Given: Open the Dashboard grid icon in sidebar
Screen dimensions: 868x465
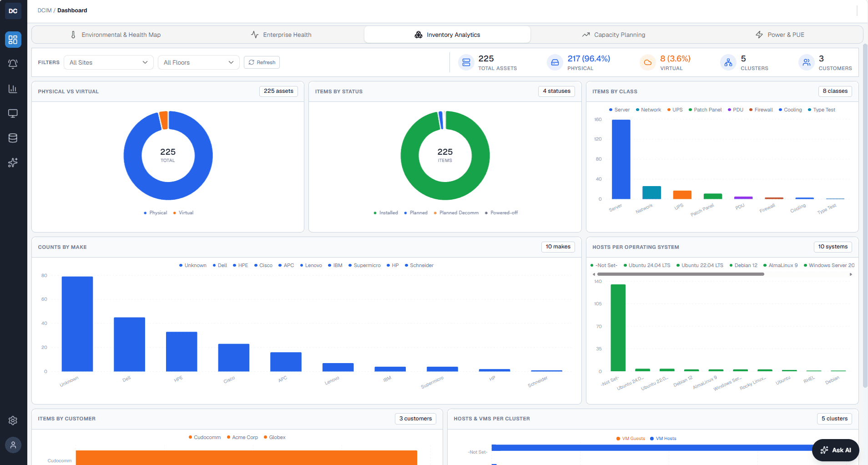Looking at the screenshot, I should pyautogui.click(x=13, y=40).
